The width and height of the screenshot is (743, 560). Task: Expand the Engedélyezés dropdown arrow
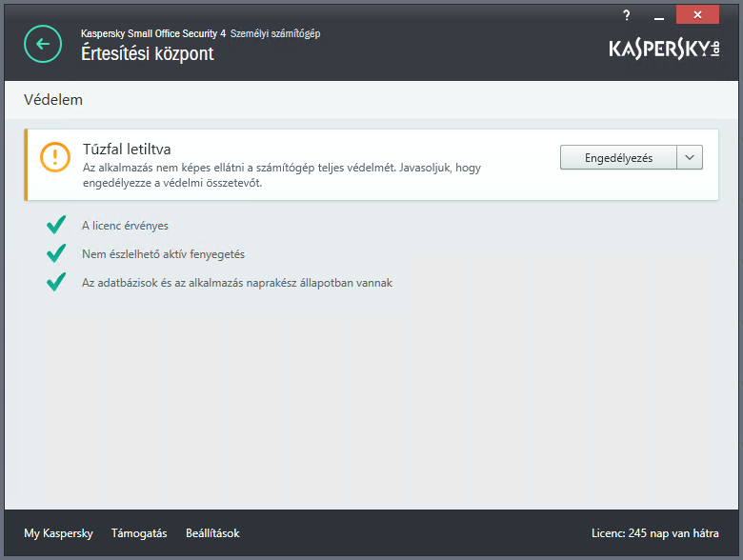point(690,158)
